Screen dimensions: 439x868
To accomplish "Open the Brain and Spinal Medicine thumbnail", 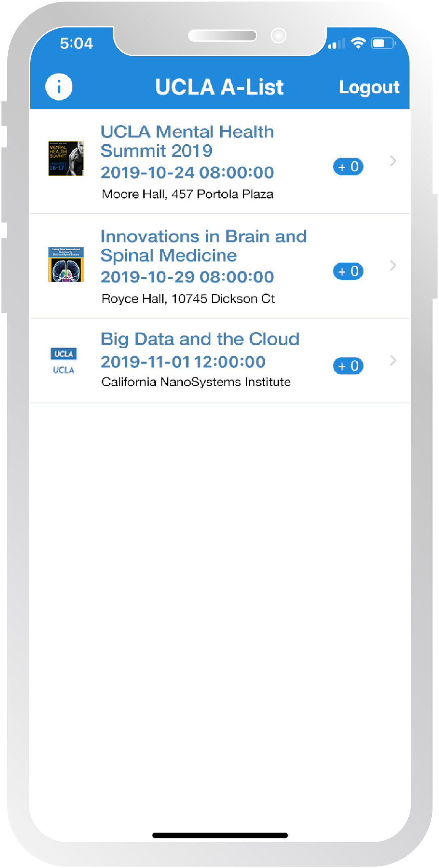I will point(66,264).
